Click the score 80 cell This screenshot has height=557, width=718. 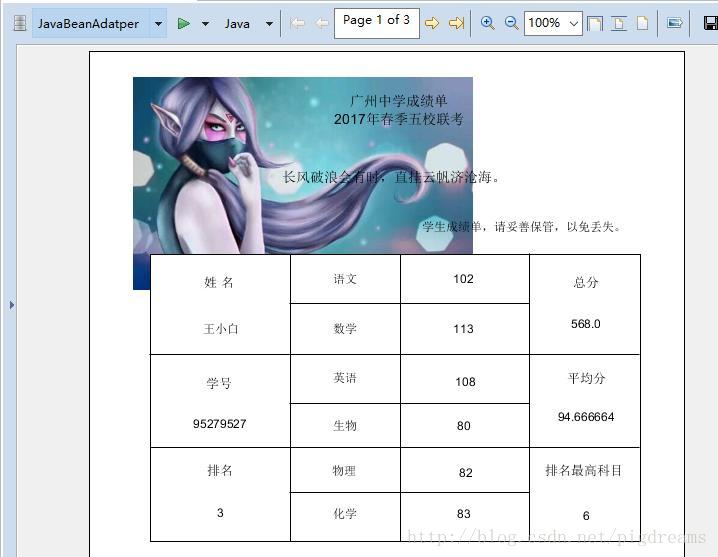click(x=463, y=426)
